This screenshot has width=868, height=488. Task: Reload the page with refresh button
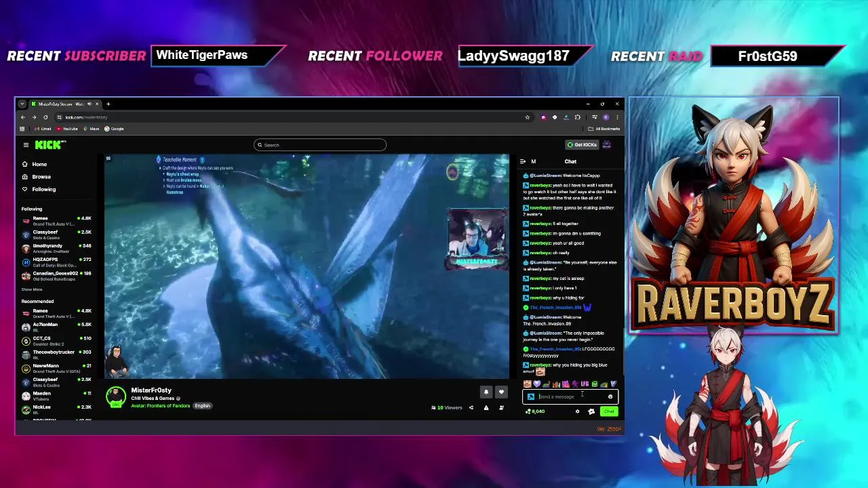[x=45, y=117]
